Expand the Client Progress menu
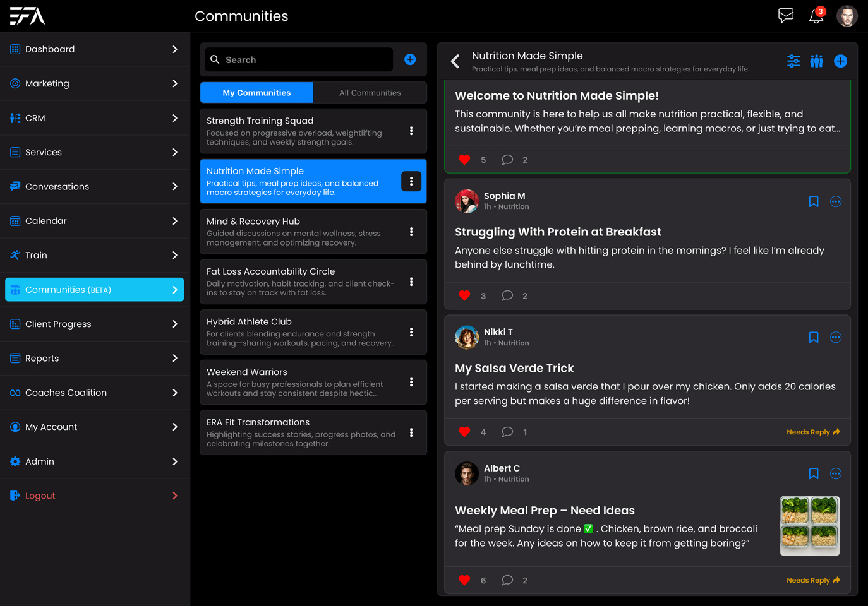The image size is (868, 606). 95,324
